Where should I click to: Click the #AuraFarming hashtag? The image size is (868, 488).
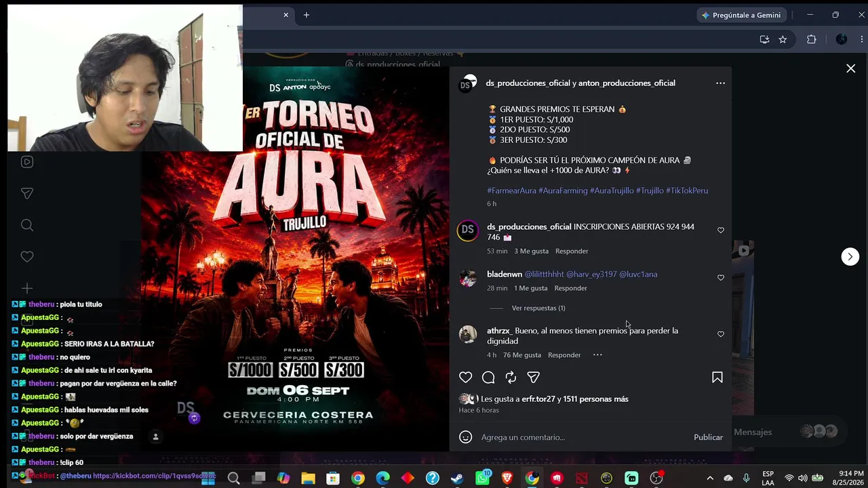tap(563, 191)
